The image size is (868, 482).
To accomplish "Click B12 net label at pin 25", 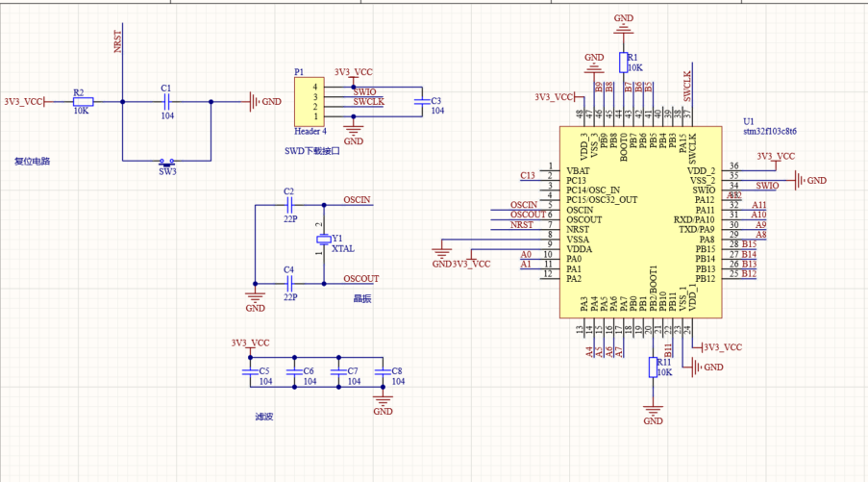I will tap(749, 273).
